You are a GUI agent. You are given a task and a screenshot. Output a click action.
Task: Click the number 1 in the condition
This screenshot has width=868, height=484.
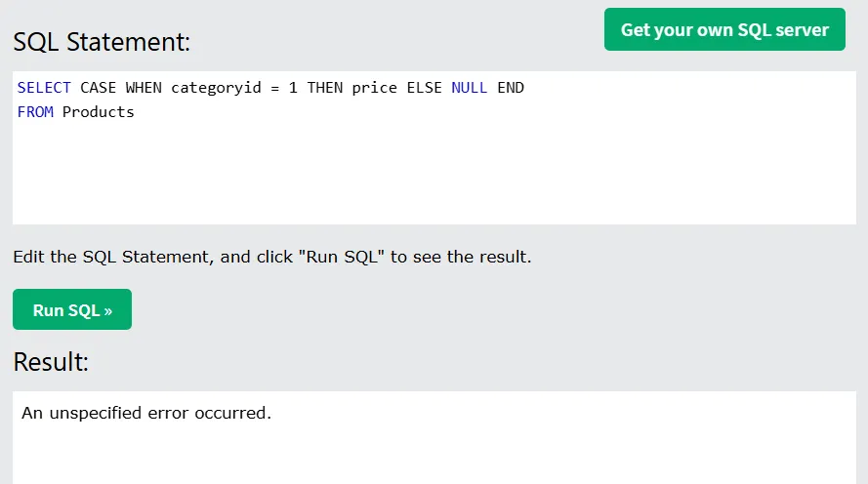click(x=293, y=88)
